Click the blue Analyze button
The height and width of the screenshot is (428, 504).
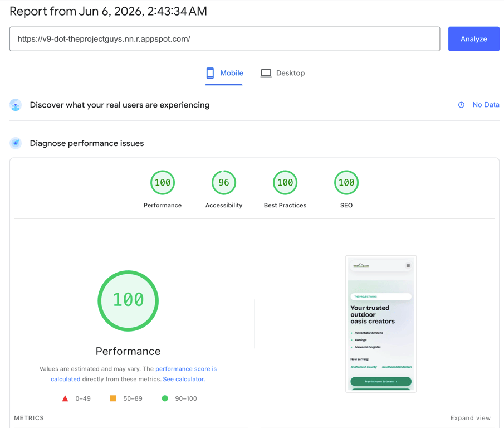pyautogui.click(x=473, y=39)
